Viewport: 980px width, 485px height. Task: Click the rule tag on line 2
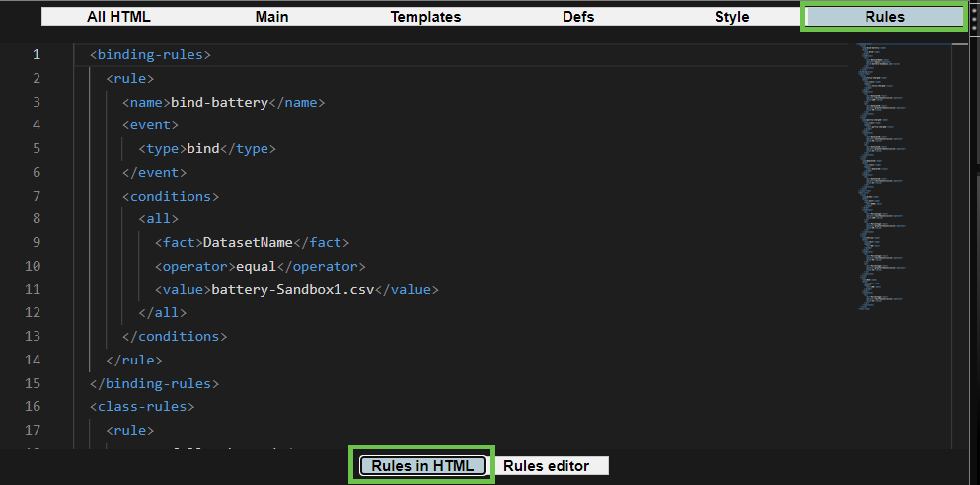click(130, 78)
